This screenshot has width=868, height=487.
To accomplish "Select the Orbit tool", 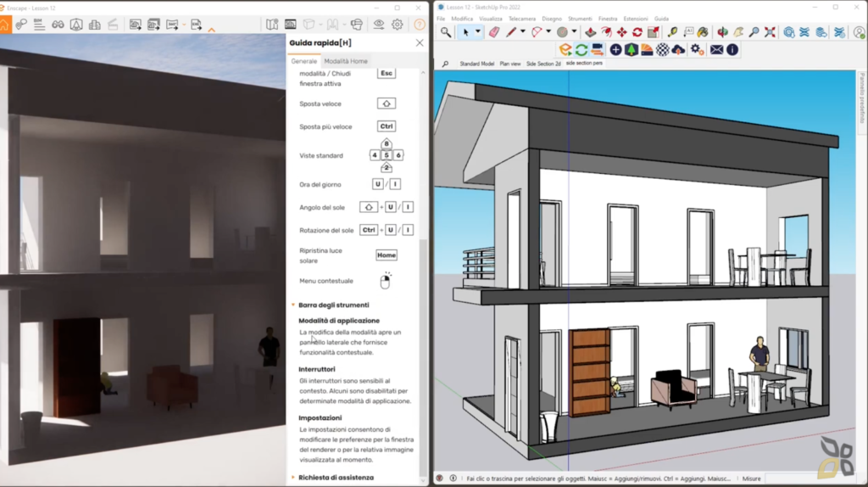I will pyautogui.click(x=723, y=32).
